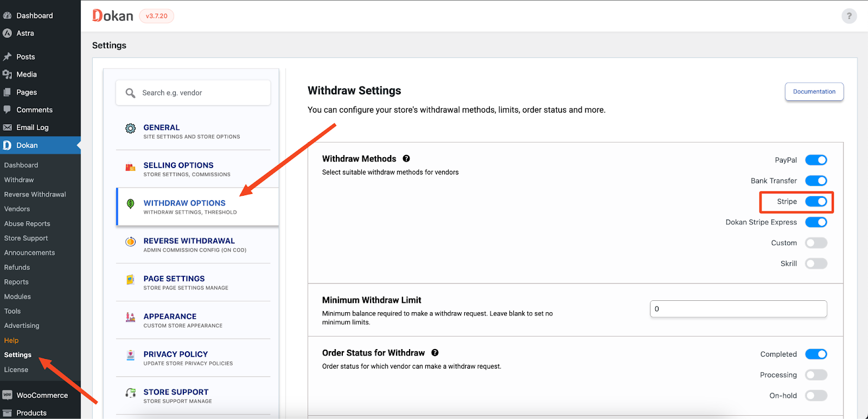Click the WordPress Dashboard gauge icon
Viewport: 868px width, 419px height.
[8, 16]
